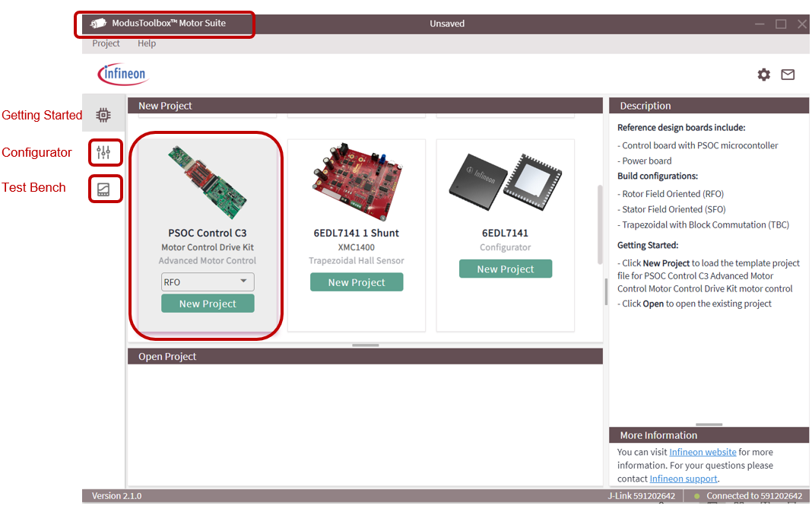Minimize the Motor Suite window
Screen dimensions: 812x509
[x=760, y=24]
